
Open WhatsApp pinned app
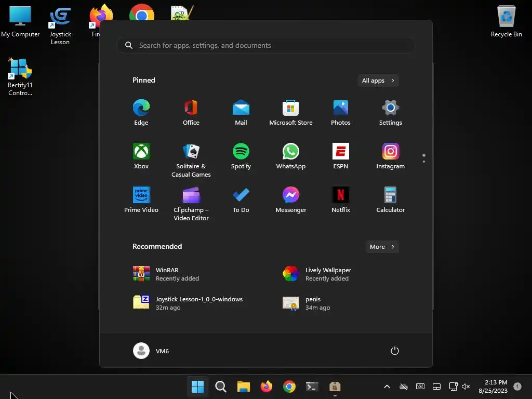291,156
